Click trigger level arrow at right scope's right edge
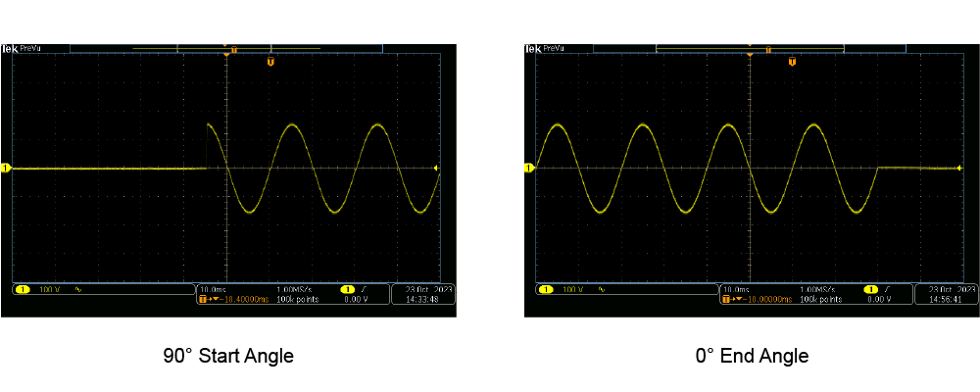The width and height of the screenshot is (980, 392). [x=959, y=169]
